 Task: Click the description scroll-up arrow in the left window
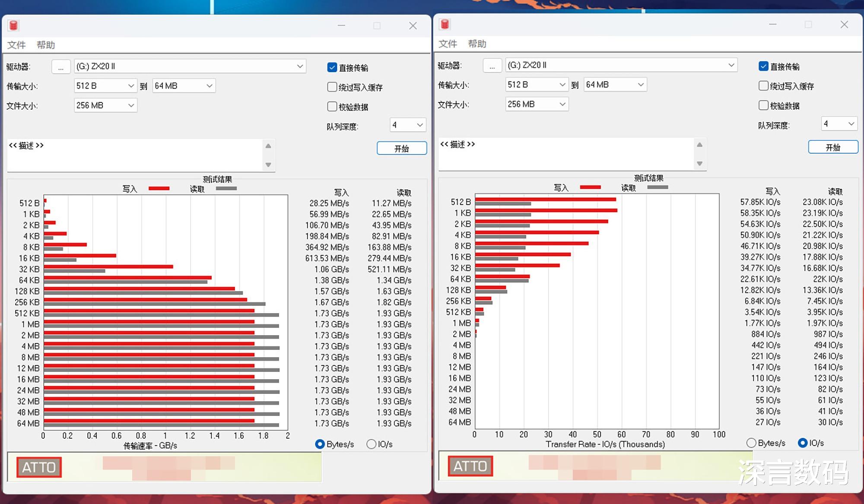point(268,146)
